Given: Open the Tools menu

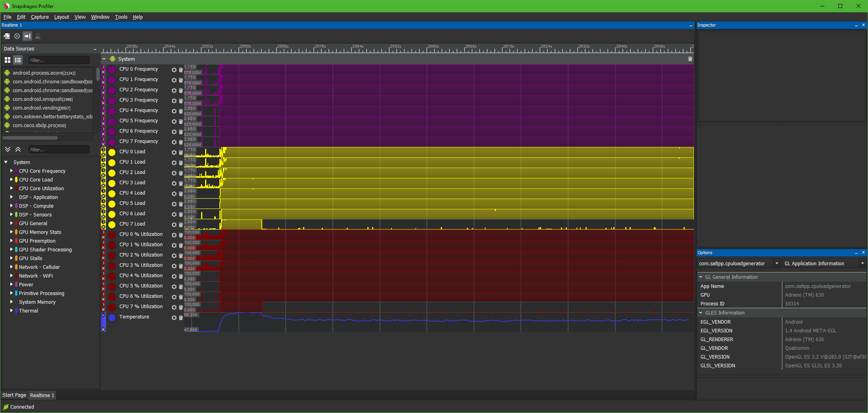Looking at the screenshot, I should (x=121, y=17).
